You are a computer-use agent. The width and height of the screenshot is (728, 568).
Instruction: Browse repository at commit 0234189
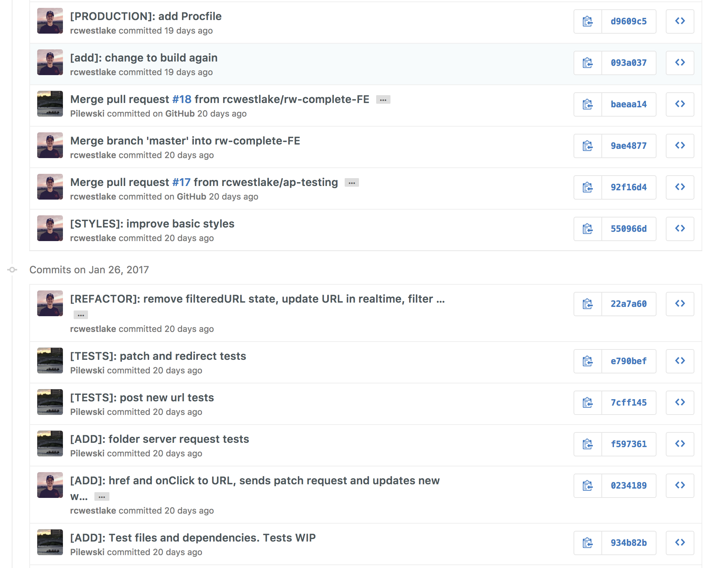click(x=680, y=486)
